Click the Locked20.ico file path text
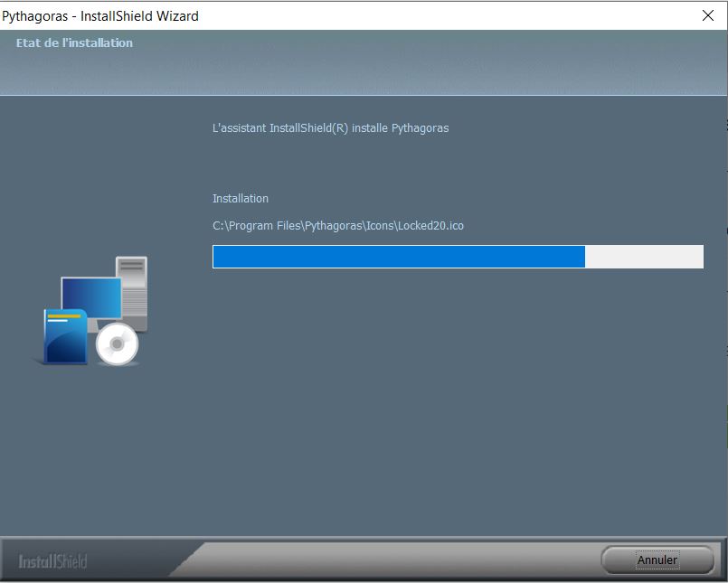This screenshot has height=583, width=728. (x=338, y=226)
